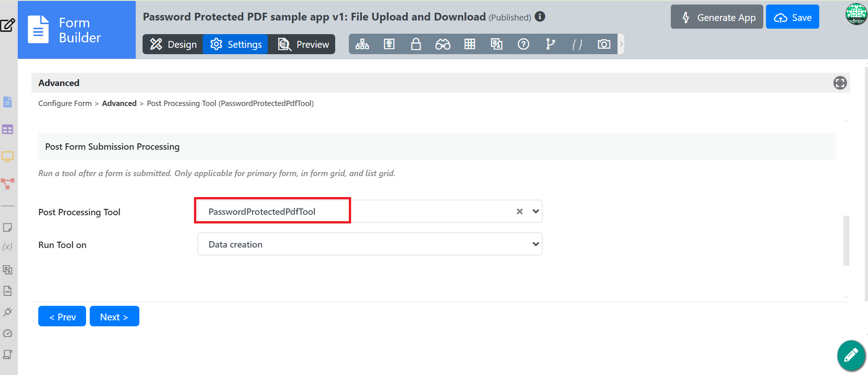Click the question mark help icon in toolbar
The width and height of the screenshot is (868, 375).
click(x=523, y=44)
